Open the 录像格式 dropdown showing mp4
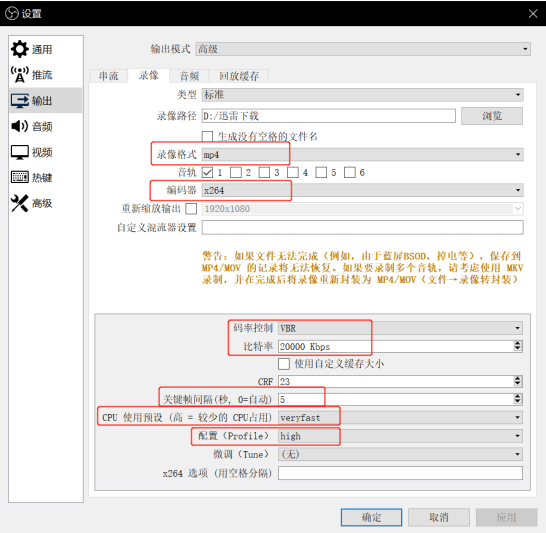The width and height of the screenshot is (546, 533). click(x=362, y=155)
